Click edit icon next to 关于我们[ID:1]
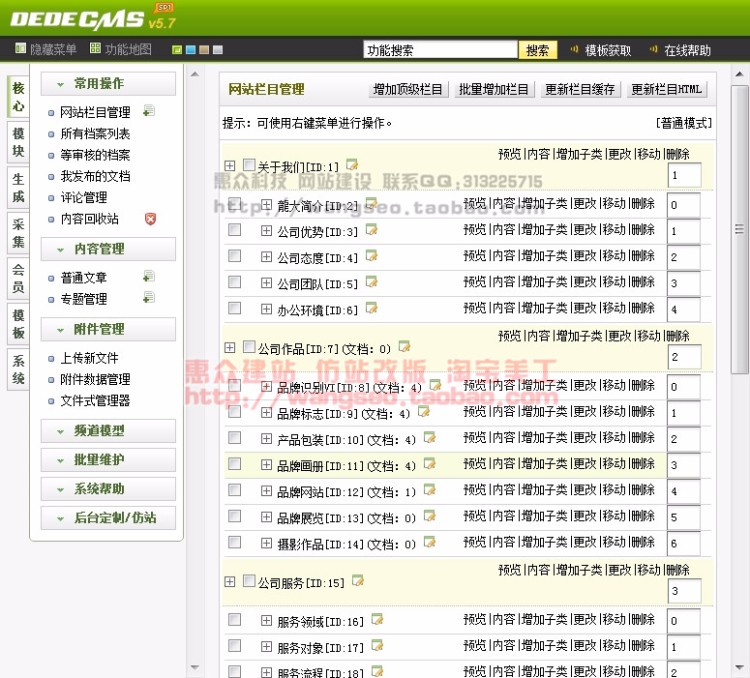Viewport: 750px width, 678px height. point(352,165)
